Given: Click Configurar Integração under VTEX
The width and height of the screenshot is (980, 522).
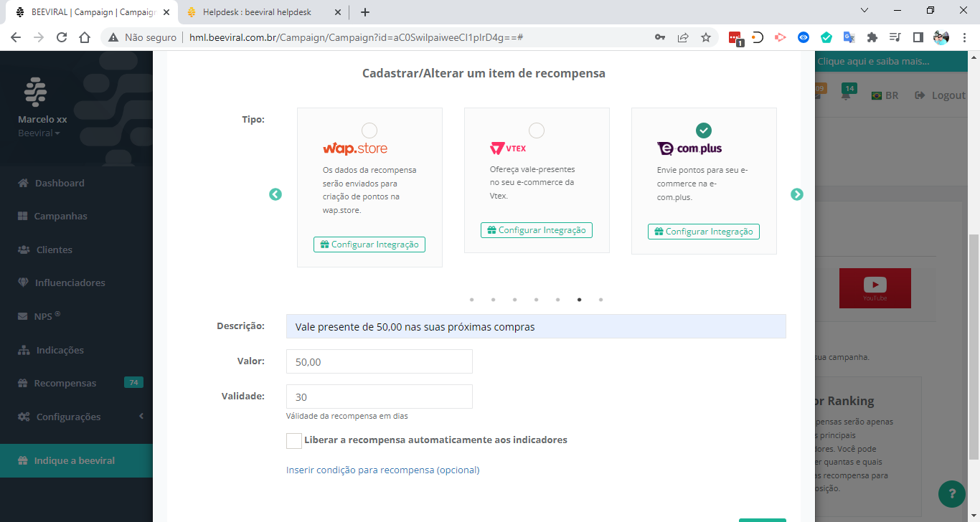Looking at the screenshot, I should pyautogui.click(x=537, y=230).
